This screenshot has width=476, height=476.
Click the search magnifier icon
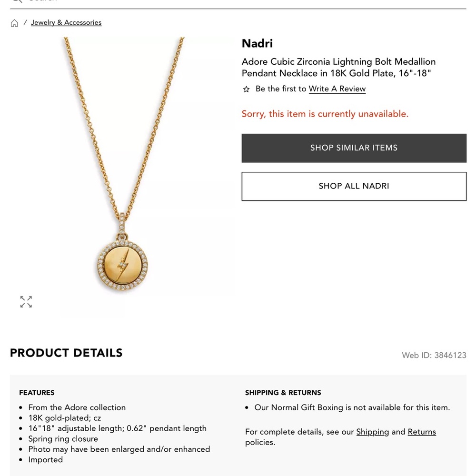[x=17, y=1]
